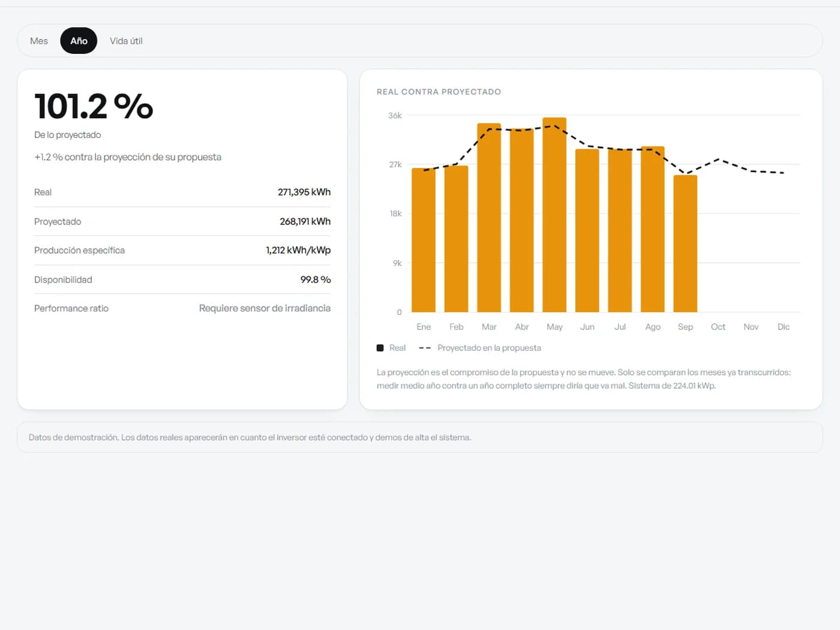Click the REAL CONTRA PROYECTADO heading
840x630 pixels.
pyautogui.click(x=439, y=92)
